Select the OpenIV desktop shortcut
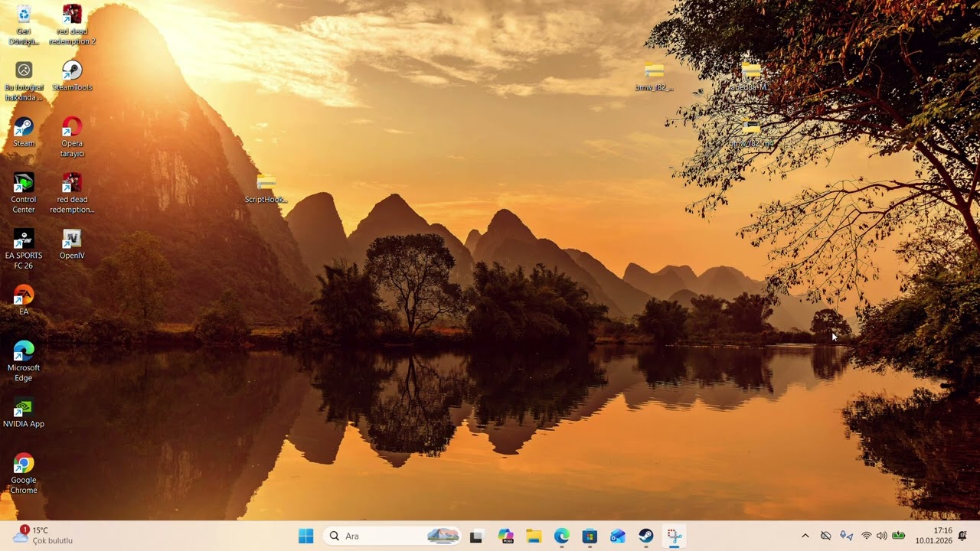This screenshot has height=551, width=980. [x=72, y=244]
